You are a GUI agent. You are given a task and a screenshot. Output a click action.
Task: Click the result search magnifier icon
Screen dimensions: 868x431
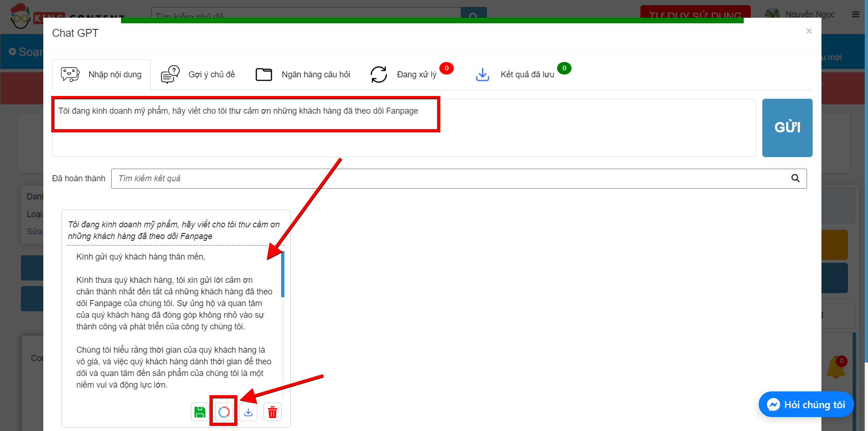(x=795, y=178)
